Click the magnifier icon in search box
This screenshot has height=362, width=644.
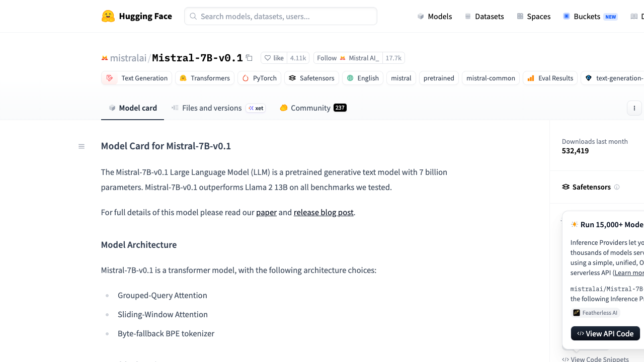point(193,16)
